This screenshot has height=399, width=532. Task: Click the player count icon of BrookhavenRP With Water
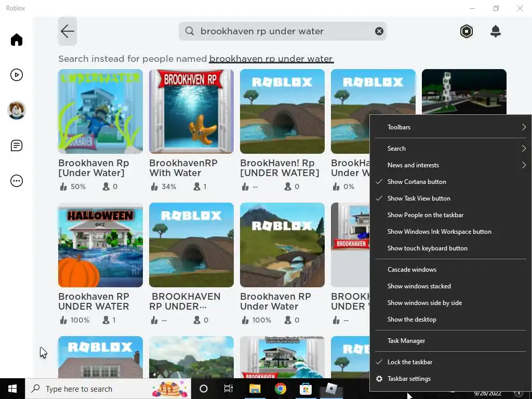197,187
